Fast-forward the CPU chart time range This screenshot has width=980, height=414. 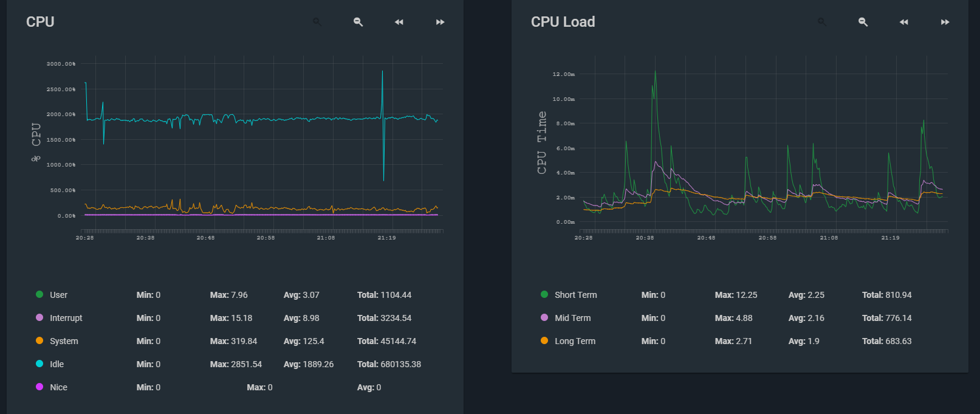(x=440, y=22)
